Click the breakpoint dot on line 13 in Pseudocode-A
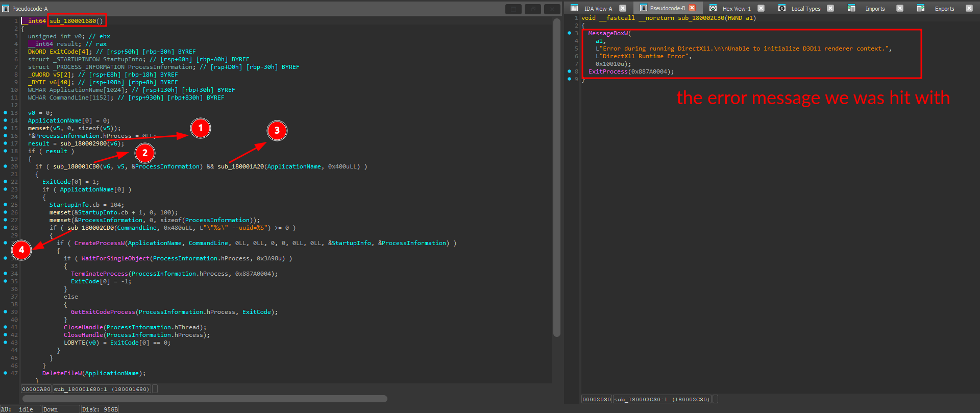980x413 pixels. 5,113
